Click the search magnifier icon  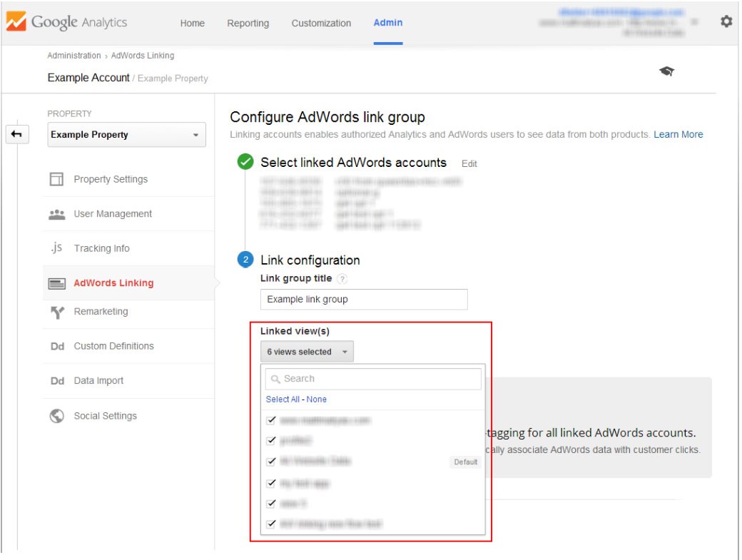[x=275, y=380]
